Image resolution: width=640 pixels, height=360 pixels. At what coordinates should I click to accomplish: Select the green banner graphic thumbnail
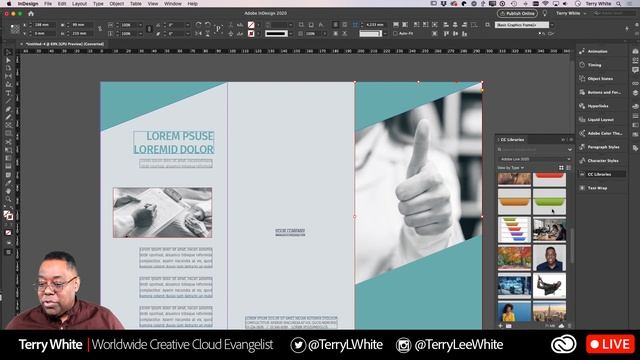coord(549,201)
